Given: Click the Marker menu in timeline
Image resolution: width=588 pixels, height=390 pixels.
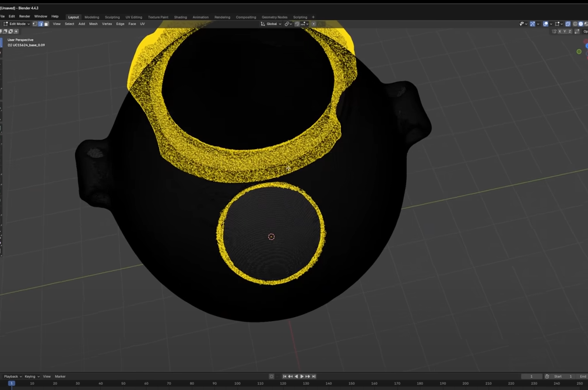Looking at the screenshot, I should click(x=60, y=377).
